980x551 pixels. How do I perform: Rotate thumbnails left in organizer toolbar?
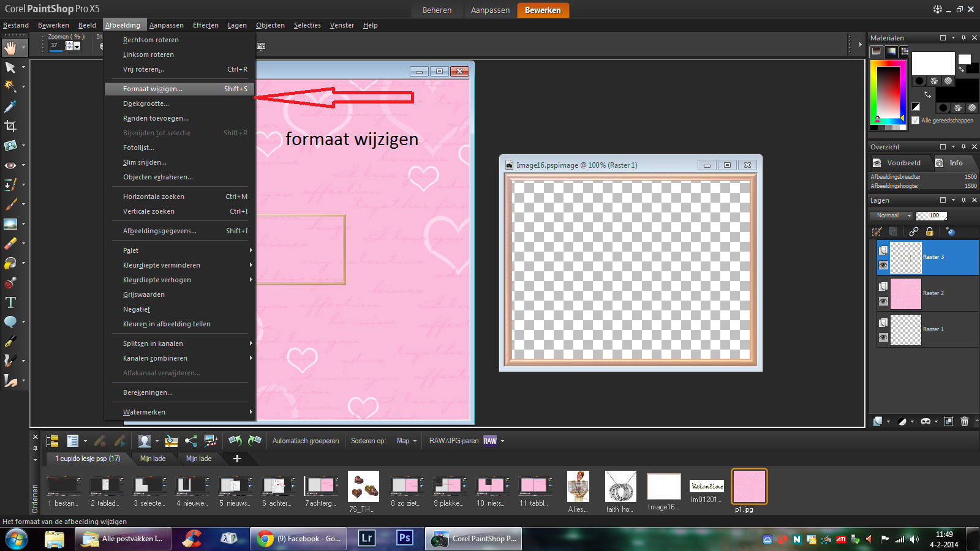(235, 441)
